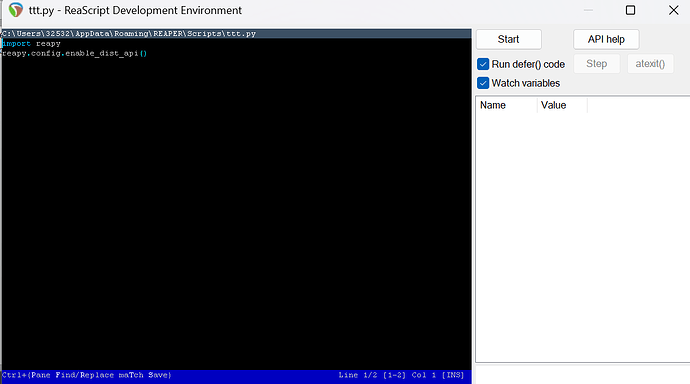Close the ReaScript Development Environment window
This screenshot has width=690, height=384.
(673, 10)
